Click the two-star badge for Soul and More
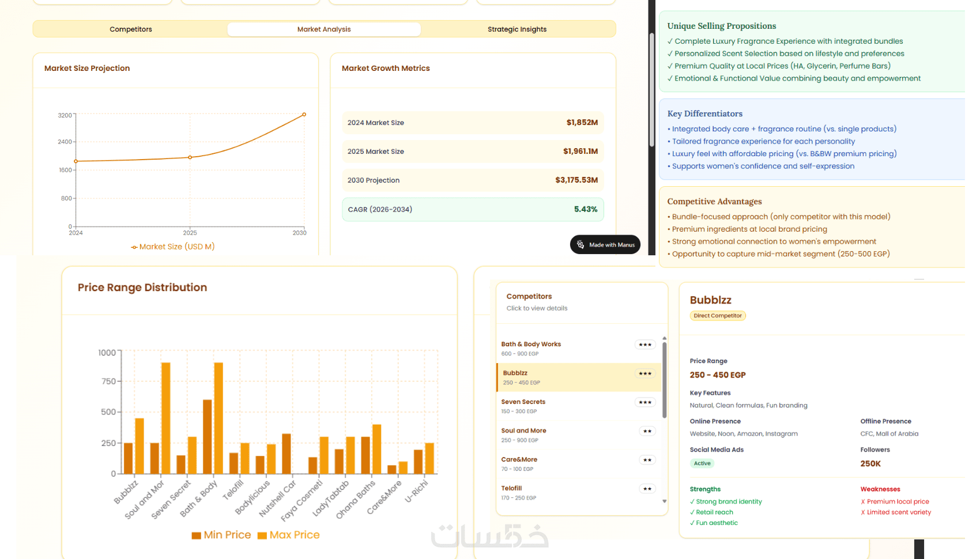This screenshot has width=980, height=559. pos(647,431)
